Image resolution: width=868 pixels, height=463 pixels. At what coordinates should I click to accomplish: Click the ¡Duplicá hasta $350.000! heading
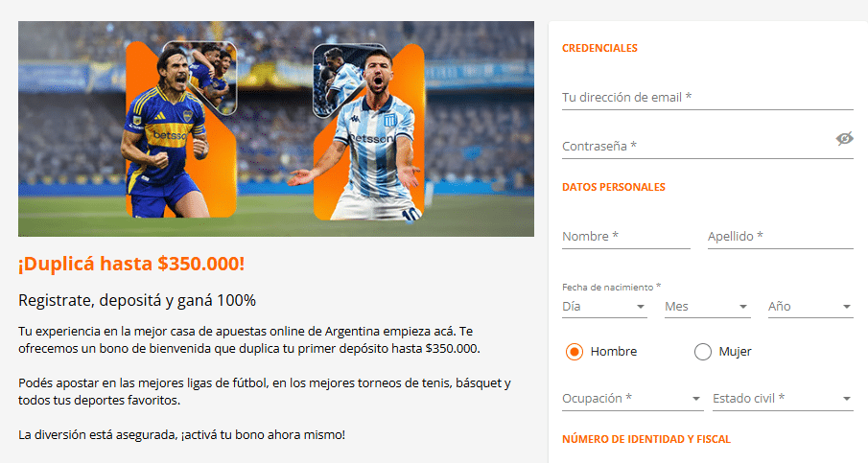click(x=131, y=264)
